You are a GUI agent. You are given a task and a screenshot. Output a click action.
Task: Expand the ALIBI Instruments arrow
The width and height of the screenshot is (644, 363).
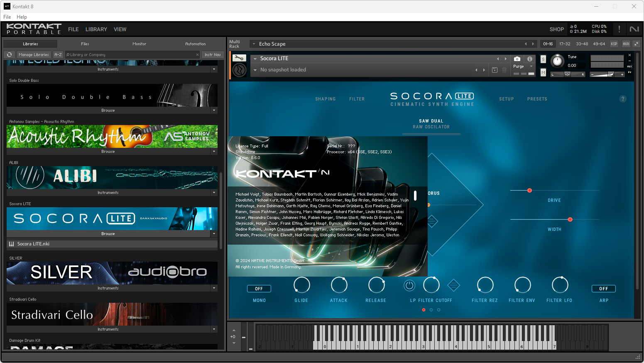click(x=214, y=193)
